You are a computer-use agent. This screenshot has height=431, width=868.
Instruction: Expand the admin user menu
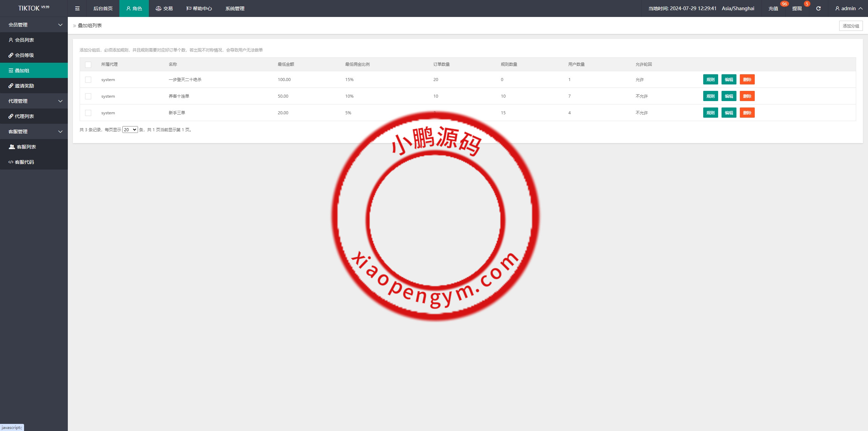click(x=848, y=8)
